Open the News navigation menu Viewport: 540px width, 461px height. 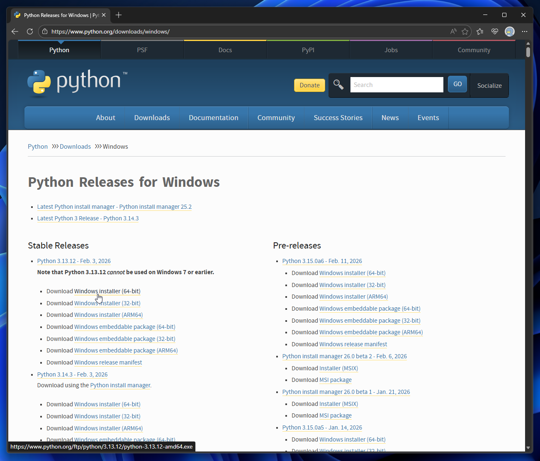click(390, 118)
